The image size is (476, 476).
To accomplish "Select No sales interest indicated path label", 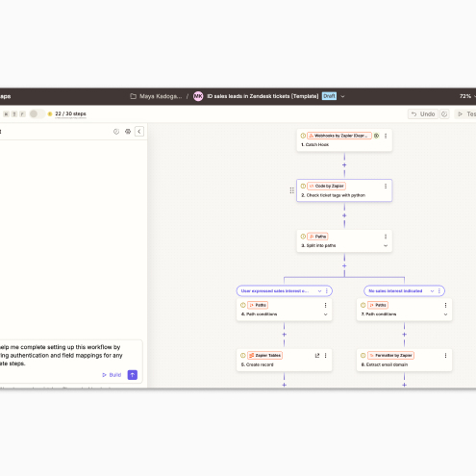I will pyautogui.click(x=395, y=291).
